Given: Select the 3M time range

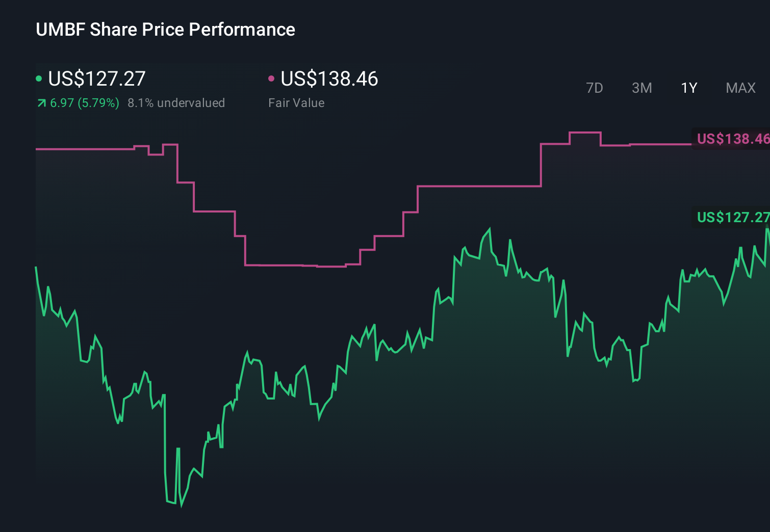Looking at the screenshot, I should (x=641, y=88).
